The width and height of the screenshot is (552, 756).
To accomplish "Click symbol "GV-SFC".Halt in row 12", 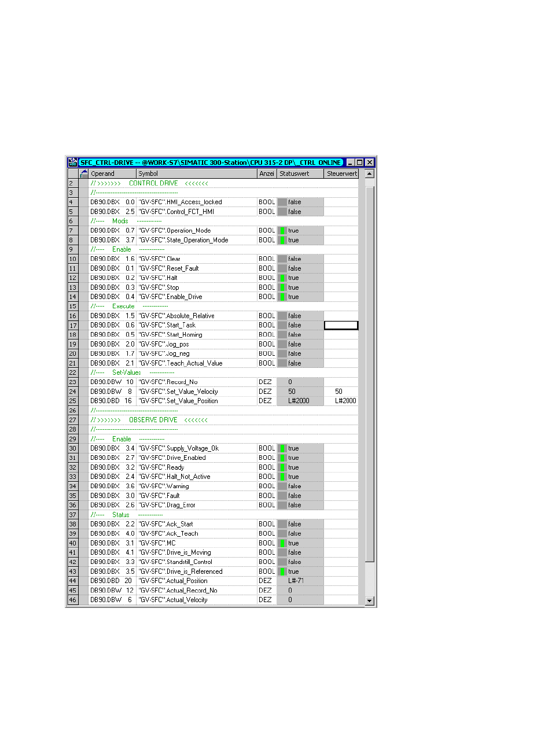I will click(158, 278).
